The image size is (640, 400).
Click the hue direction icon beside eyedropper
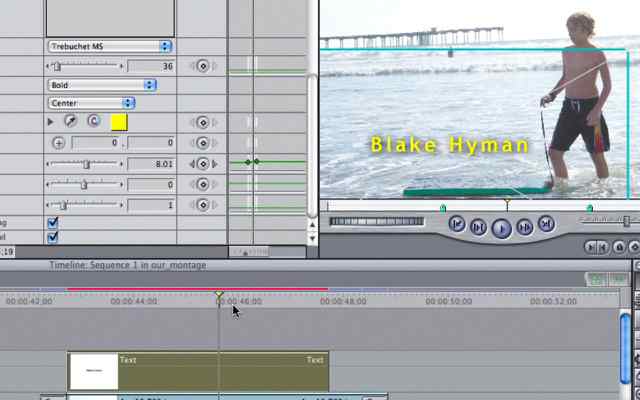pyautogui.click(x=94, y=121)
